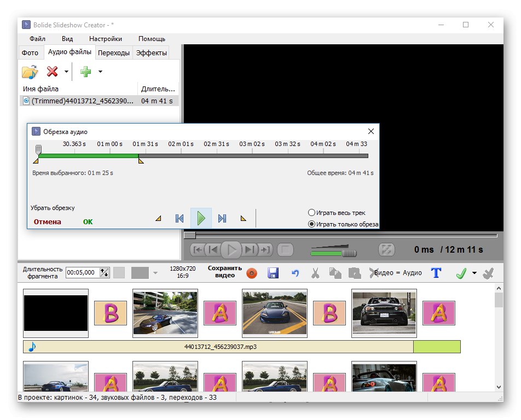Viewport: 521px width, 420px height.
Task: Go to previous slide in preview controls
Action: click(x=213, y=250)
